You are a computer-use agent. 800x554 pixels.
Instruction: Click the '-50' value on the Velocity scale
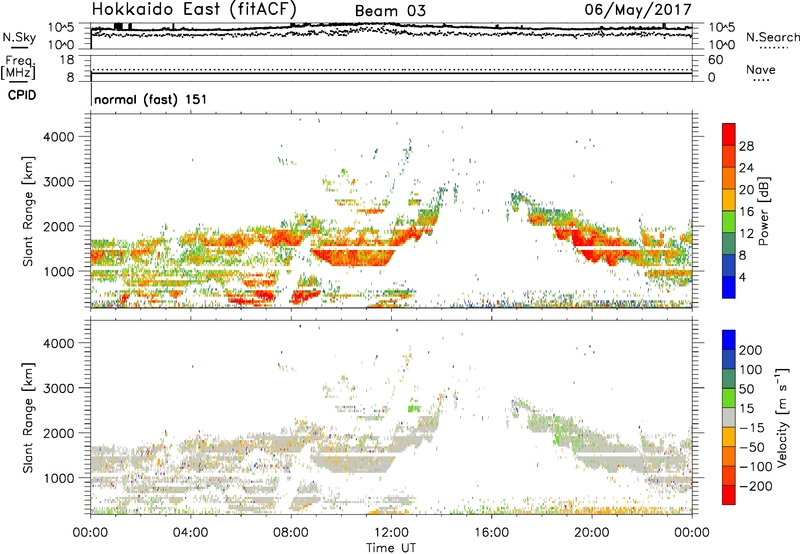tap(751, 447)
